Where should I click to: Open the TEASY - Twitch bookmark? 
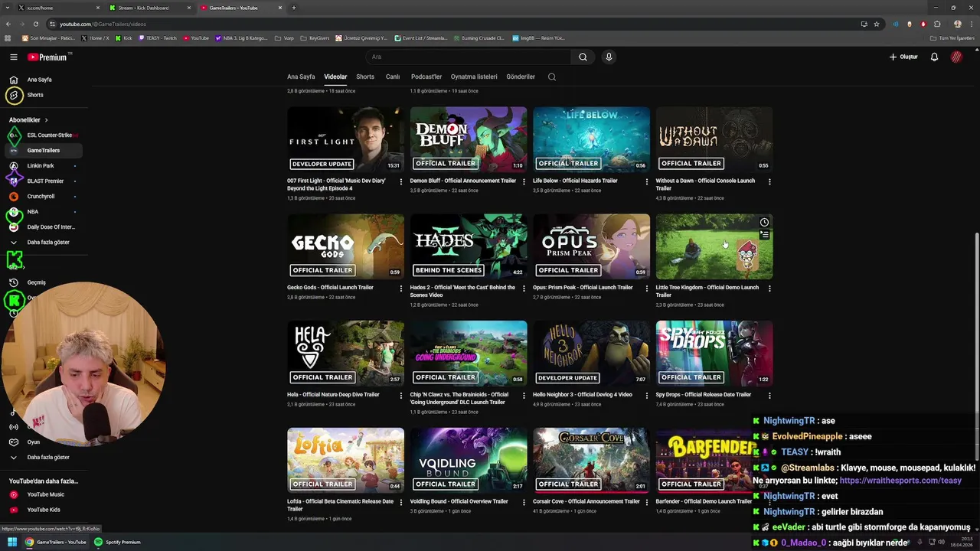158,37
